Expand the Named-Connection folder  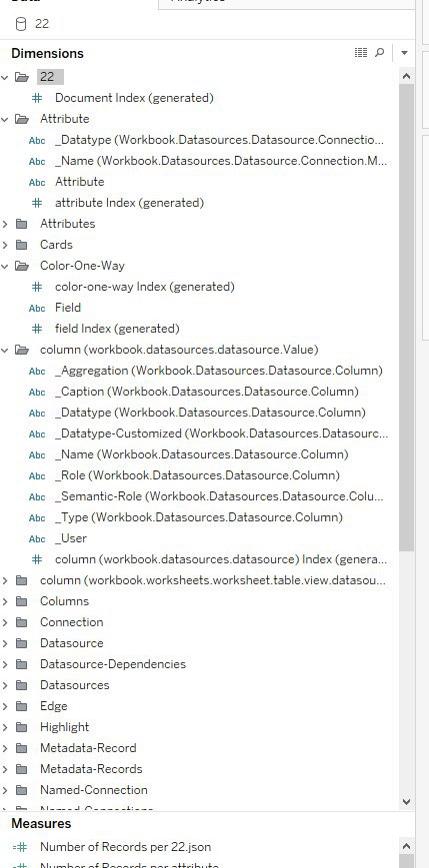(x=4, y=791)
